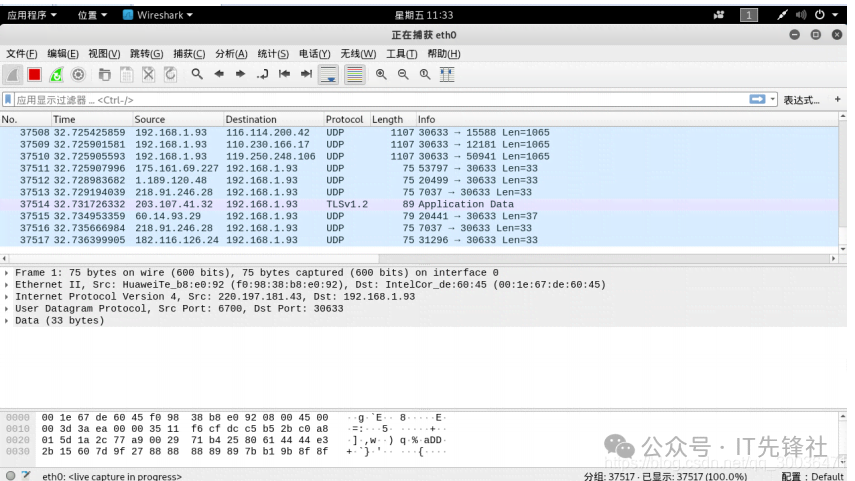Screen dimensions: 855x481
Task: Jump to the last packet
Action: coord(305,74)
